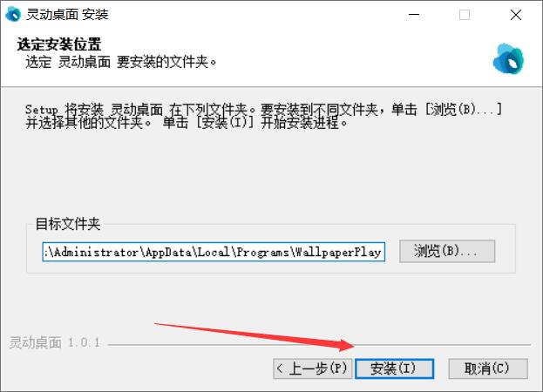
Task: Click the 灵动桌面 安装 window title text
Action: pyautogui.click(x=67, y=15)
